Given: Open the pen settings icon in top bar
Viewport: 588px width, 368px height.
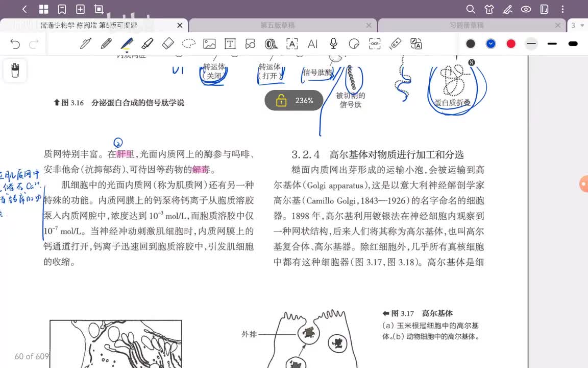Looking at the screenshot, I should (x=508, y=9).
